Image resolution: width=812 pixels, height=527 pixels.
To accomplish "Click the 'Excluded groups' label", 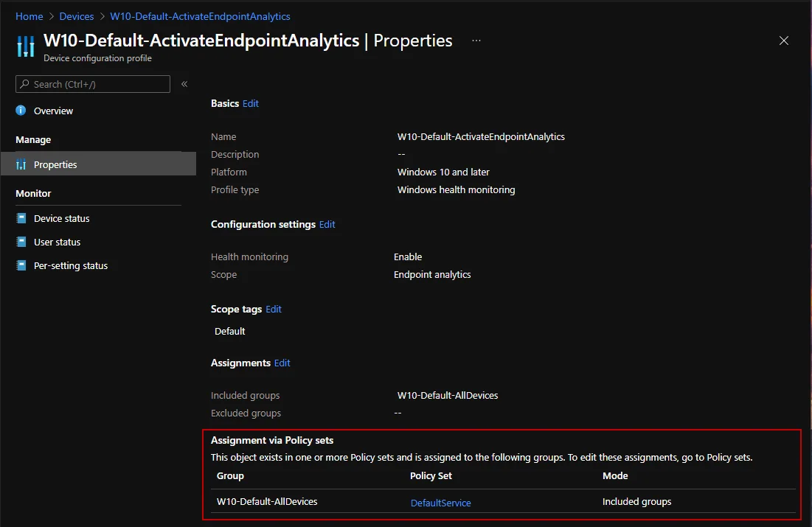I will (246, 413).
